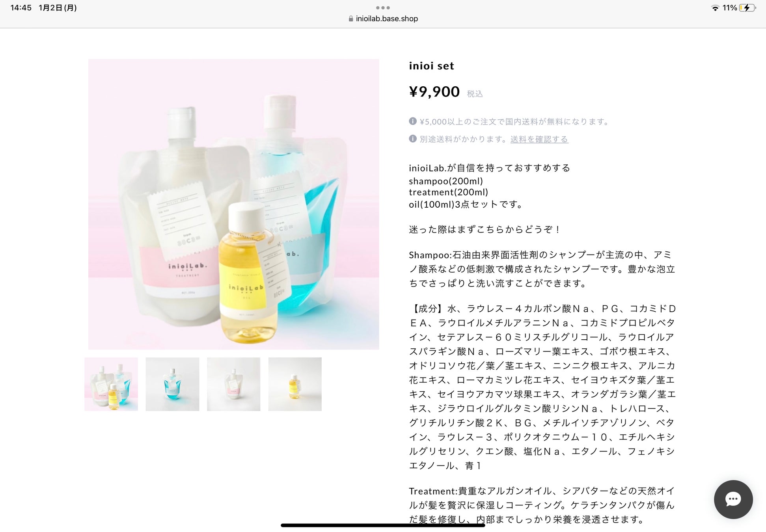The height and width of the screenshot is (532, 766).
Task: Tap the Wi-Fi status icon
Action: 715,8
